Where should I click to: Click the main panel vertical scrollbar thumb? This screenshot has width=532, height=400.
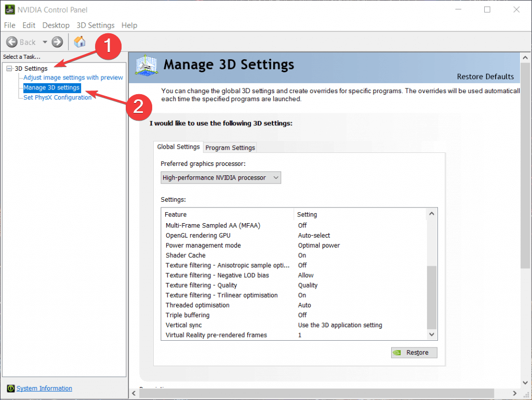(525, 165)
